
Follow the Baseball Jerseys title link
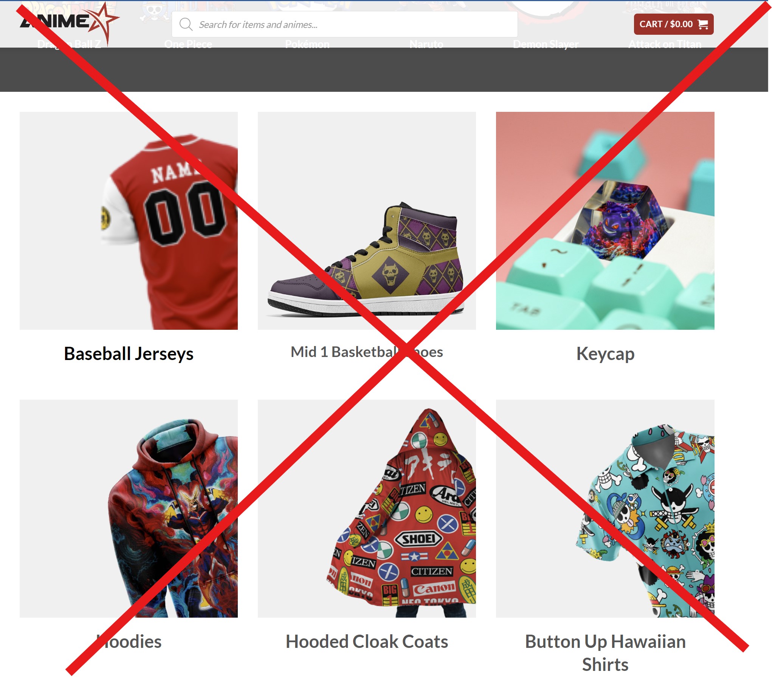coord(129,354)
